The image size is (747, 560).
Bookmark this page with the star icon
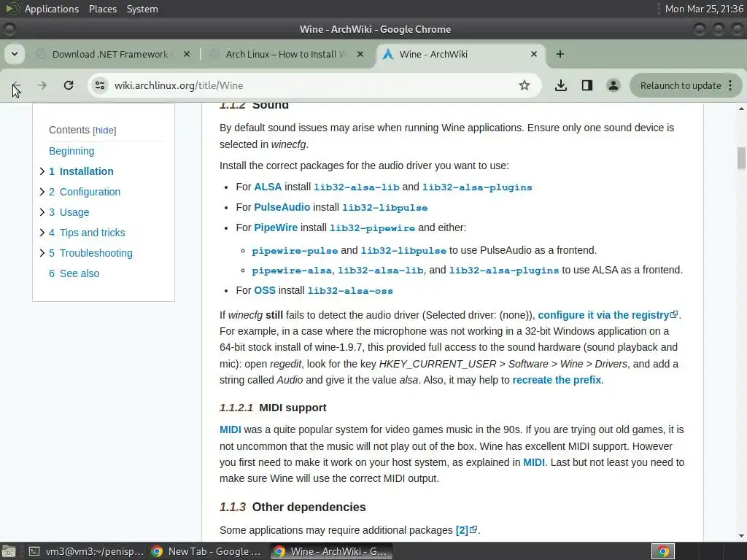tap(524, 85)
